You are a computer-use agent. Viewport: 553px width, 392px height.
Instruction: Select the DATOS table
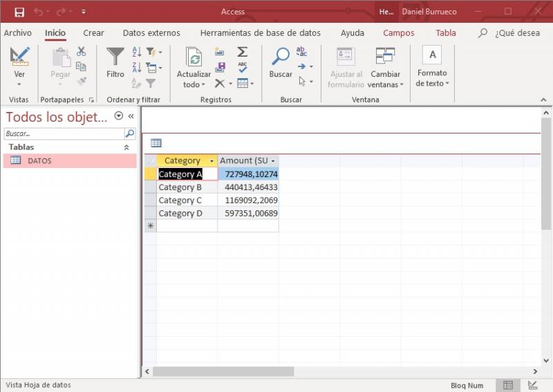coord(70,160)
